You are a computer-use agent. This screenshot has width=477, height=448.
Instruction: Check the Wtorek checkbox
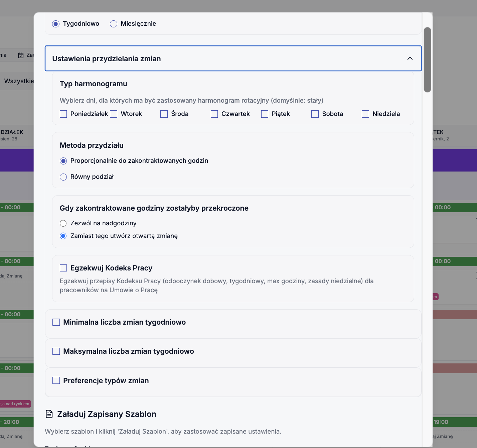(x=114, y=114)
